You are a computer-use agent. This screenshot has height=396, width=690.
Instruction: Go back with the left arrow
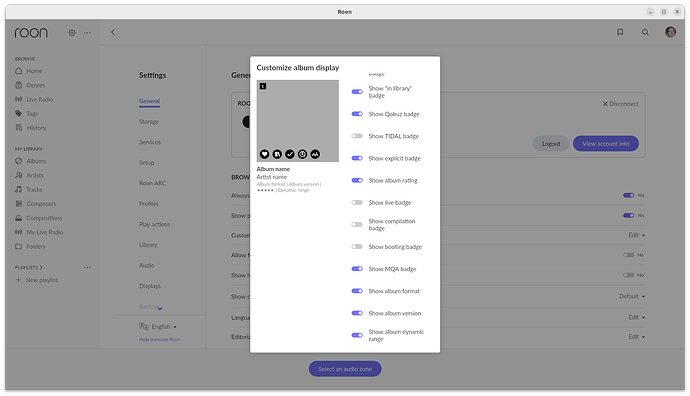pyautogui.click(x=113, y=32)
